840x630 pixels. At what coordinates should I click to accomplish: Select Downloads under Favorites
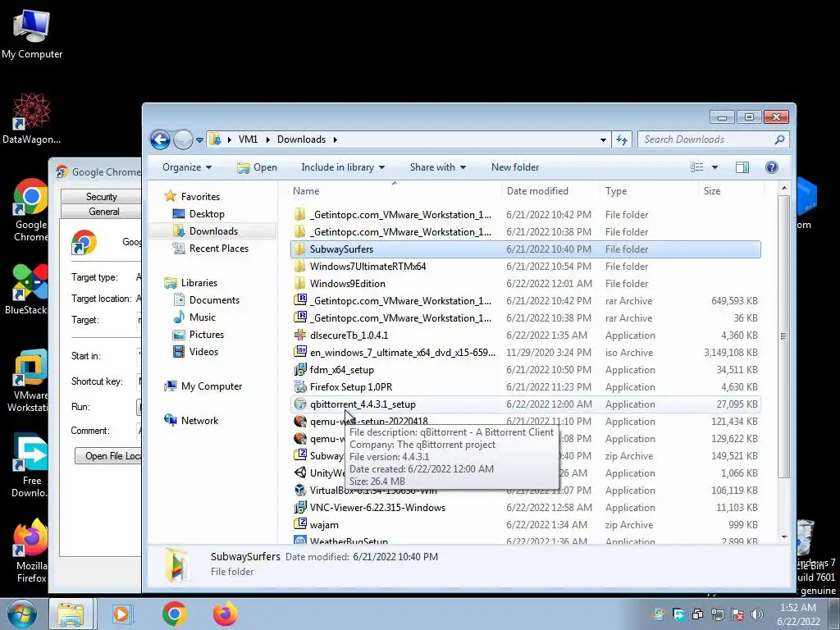pyautogui.click(x=213, y=231)
